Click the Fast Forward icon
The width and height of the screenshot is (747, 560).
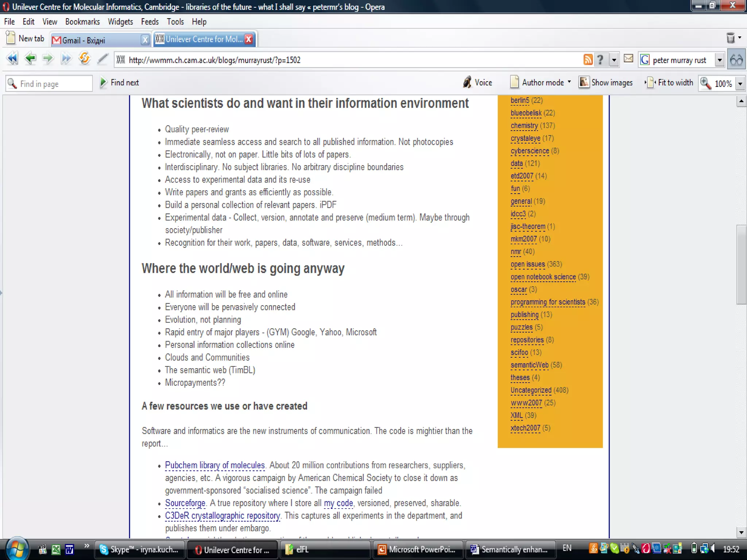(x=66, y=58)
